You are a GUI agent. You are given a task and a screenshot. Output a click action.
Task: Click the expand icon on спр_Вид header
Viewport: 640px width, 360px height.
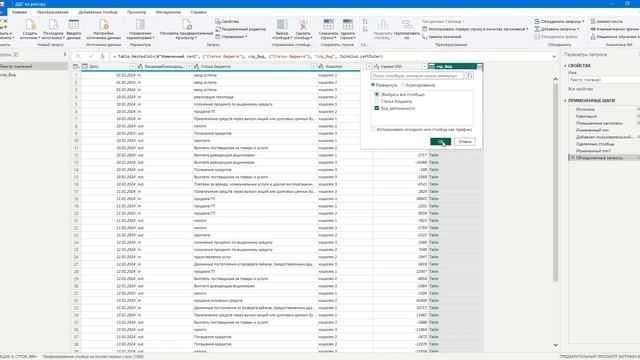480,66
